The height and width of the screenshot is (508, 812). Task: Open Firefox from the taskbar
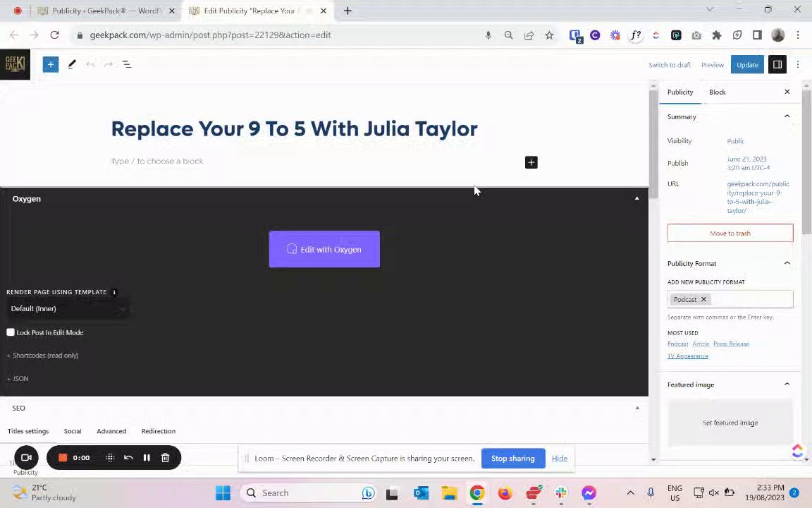(x=505, y=492)
